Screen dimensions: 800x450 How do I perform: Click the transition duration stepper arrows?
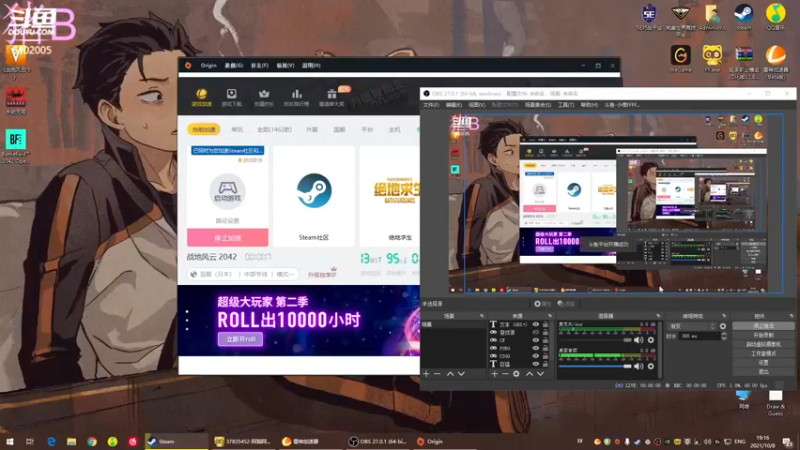tap(724, 336)
